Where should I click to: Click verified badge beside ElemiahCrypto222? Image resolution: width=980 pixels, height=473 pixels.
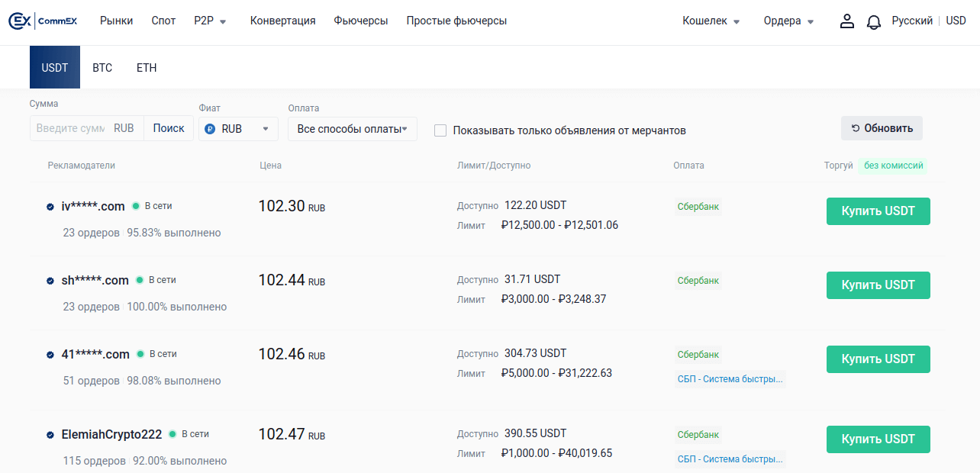click(x=50, y=435)
